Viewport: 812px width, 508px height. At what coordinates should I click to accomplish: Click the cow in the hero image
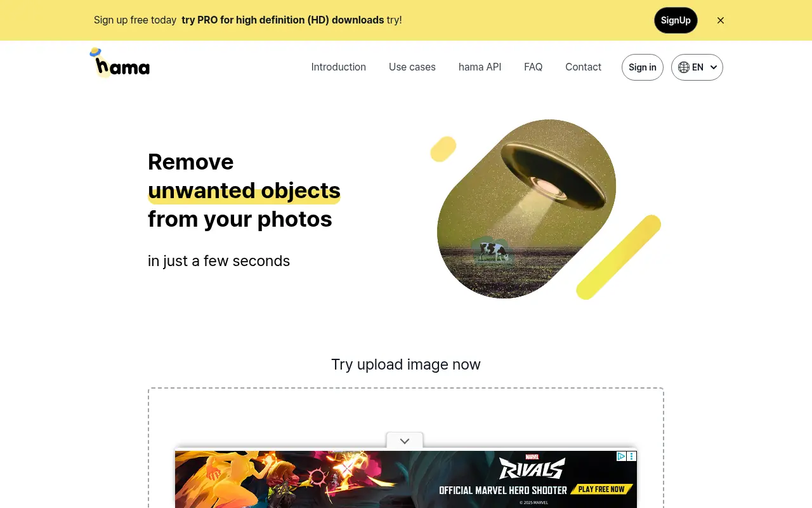pyautogui.click(x=493, y=251)
